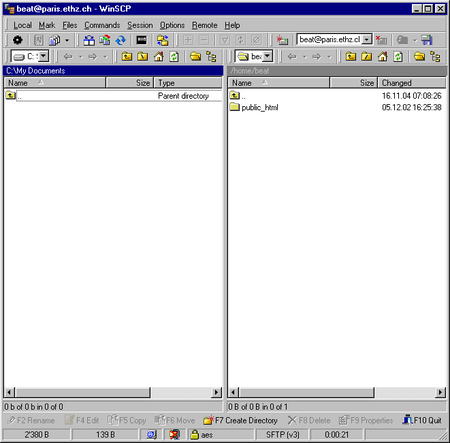This screenshot has height=443, width=450.
Task: Sort local panel by Name column
Action: coord(55,83)
